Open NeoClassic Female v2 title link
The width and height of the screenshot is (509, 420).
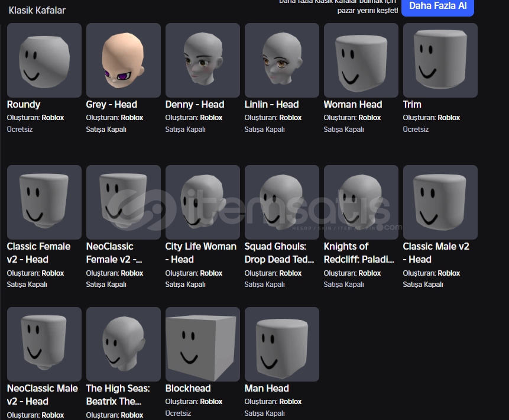(114, 253)
